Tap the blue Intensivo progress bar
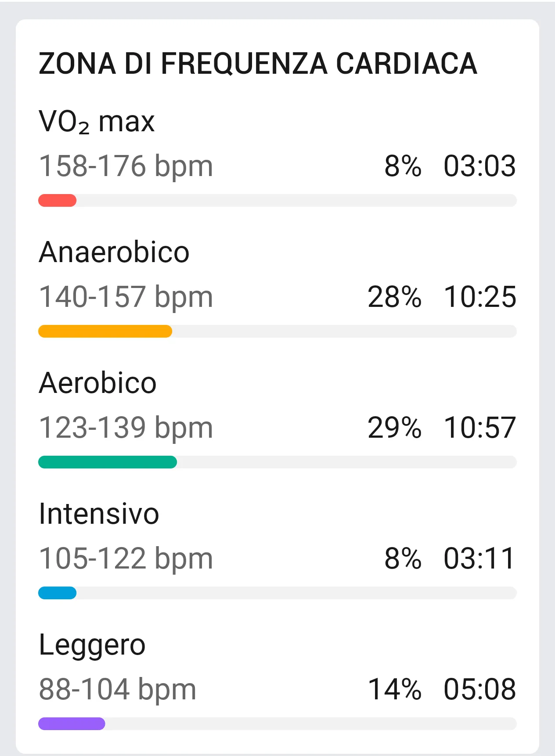555x756 pixels. (58, 593)
